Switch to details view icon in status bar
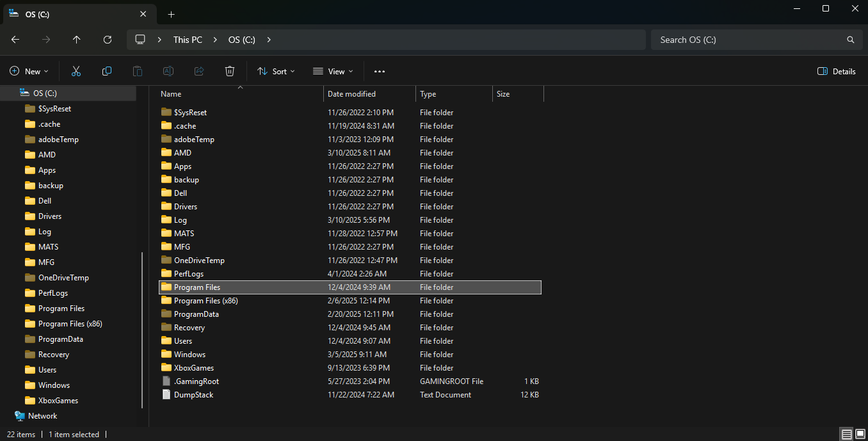The height and width of the screenshot is (441, 868). coord(846,435)
